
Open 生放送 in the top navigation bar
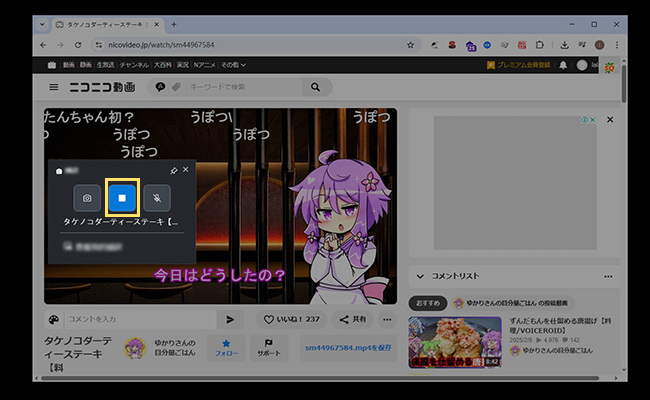pyautogui.click(x=105, y=65)
